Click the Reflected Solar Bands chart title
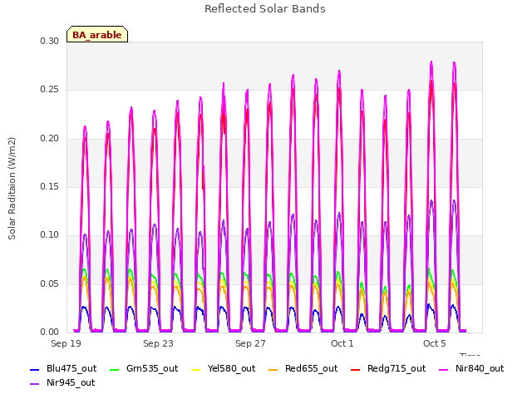532x399 pixels. [x=265, y=9]
